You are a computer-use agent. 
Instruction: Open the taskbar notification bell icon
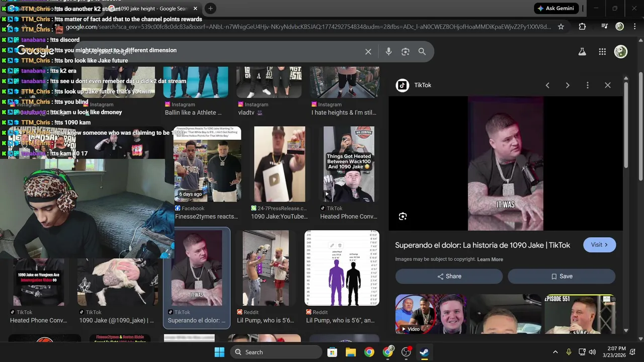point(633,352)
